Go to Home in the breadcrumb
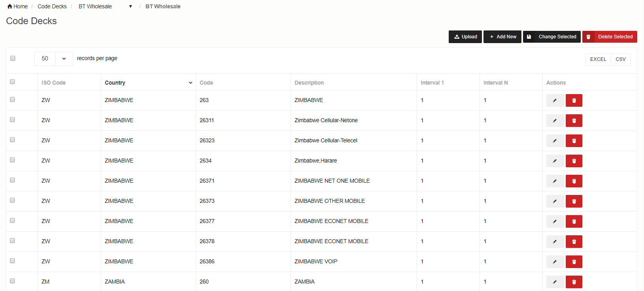This screenshot has height=291, width=644. tap(17, 6)
